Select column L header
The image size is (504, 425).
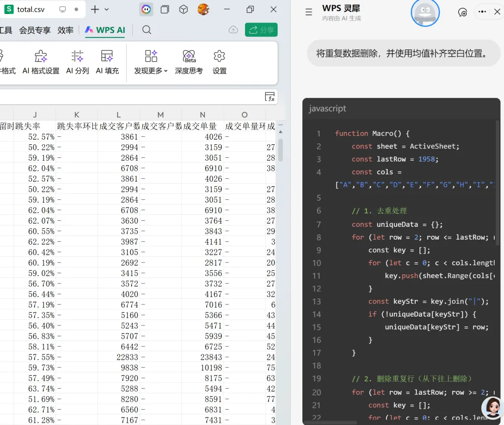119,114
